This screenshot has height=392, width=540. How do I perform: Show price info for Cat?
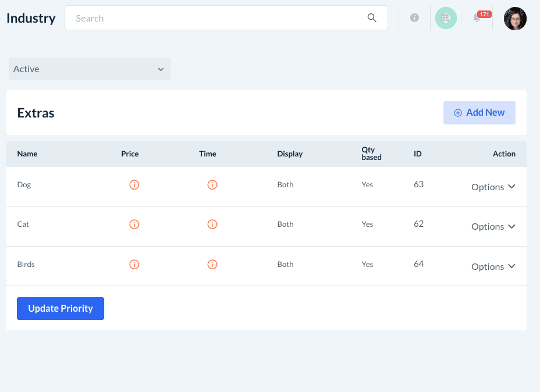tap(134, 224)
